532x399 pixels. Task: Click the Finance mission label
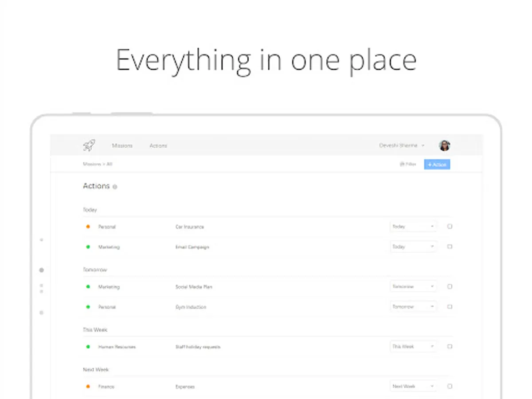[106, 387]
